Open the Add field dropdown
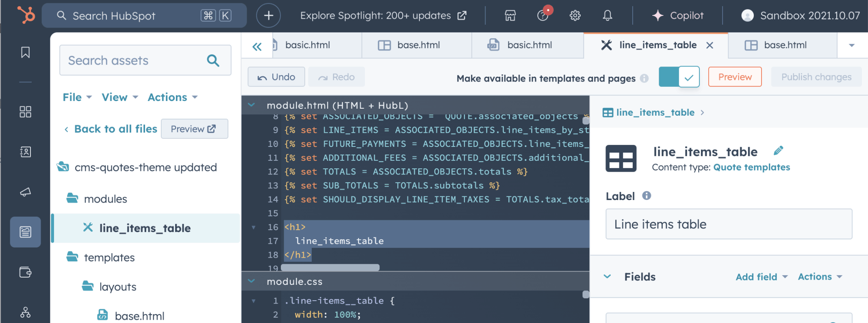The height and width of the screenshot is (323, 868). [x=762, y=277]
